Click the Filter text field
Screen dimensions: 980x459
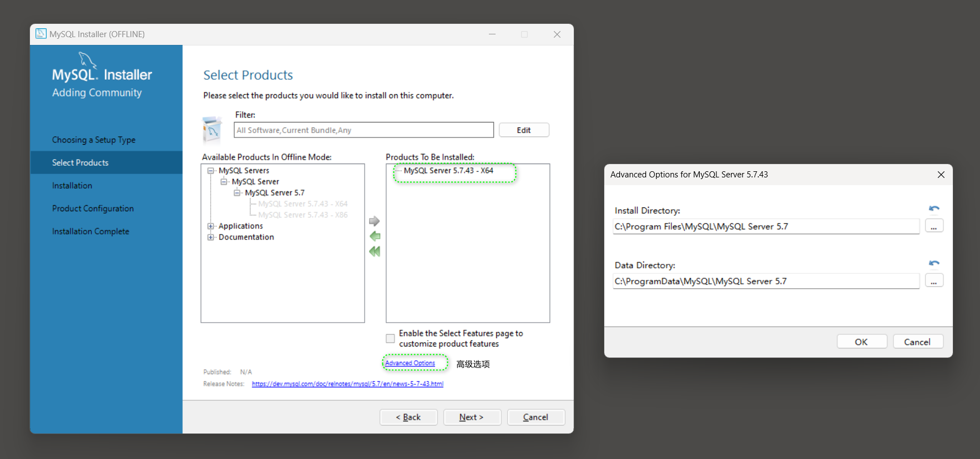click(364, 130)
